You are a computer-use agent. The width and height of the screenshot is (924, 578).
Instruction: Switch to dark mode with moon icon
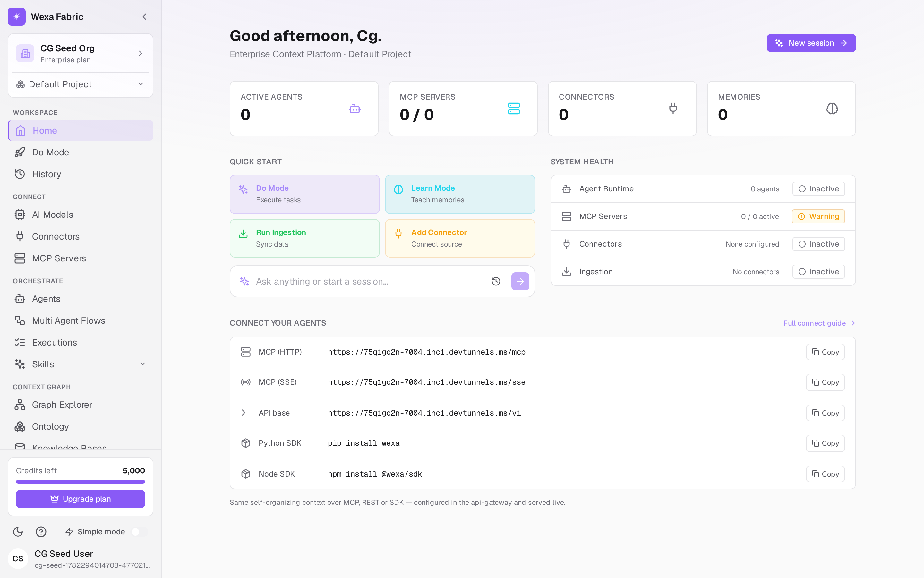[18, 531]
